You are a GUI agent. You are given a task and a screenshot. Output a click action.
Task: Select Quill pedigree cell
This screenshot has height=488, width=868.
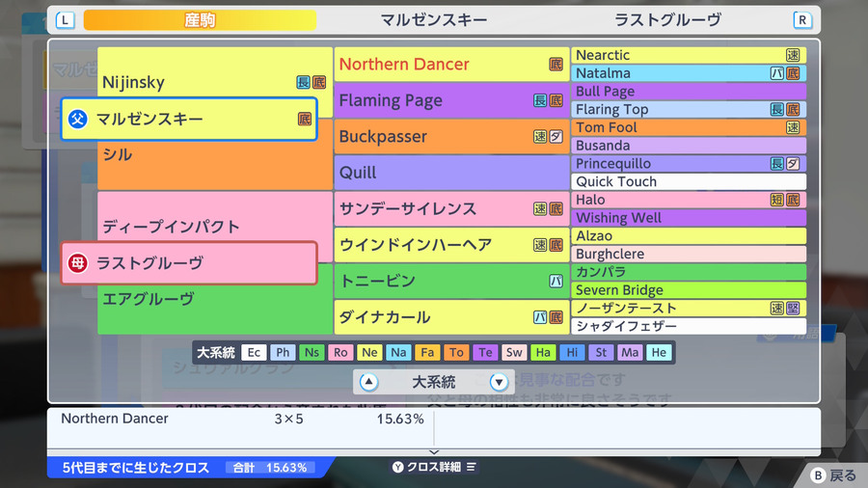[x=451, y=173]
